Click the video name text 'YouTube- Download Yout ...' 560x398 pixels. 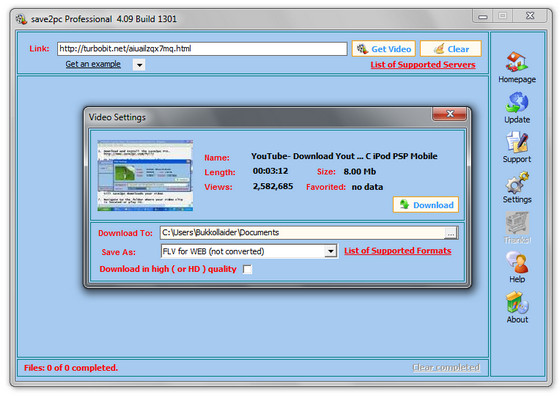click(344, 156)
